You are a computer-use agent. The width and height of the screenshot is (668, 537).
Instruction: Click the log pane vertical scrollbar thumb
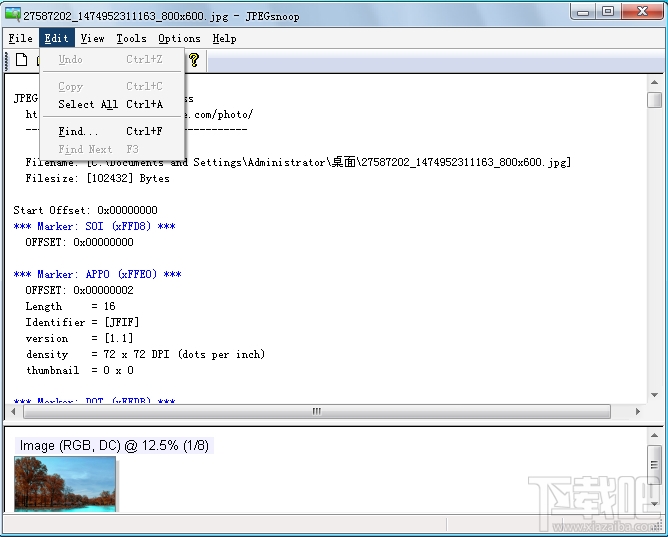tap(654, 100)
